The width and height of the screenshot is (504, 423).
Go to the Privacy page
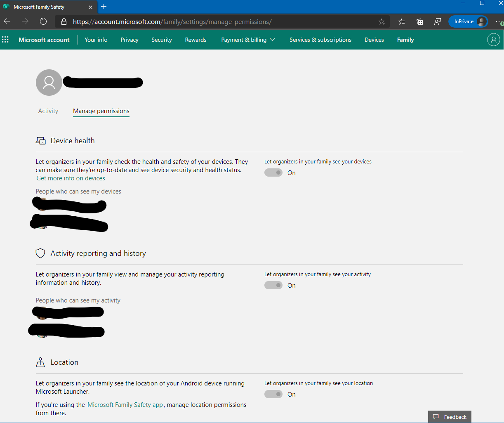click(x=130, y=40)
